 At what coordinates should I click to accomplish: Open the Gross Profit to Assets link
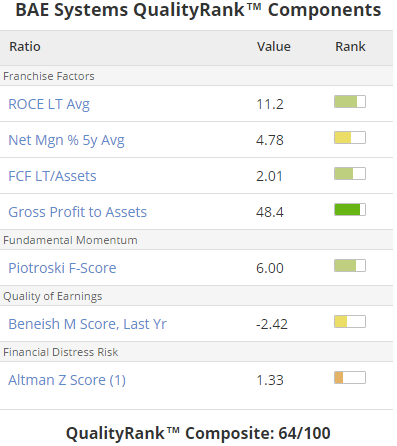tap(77, 212)
